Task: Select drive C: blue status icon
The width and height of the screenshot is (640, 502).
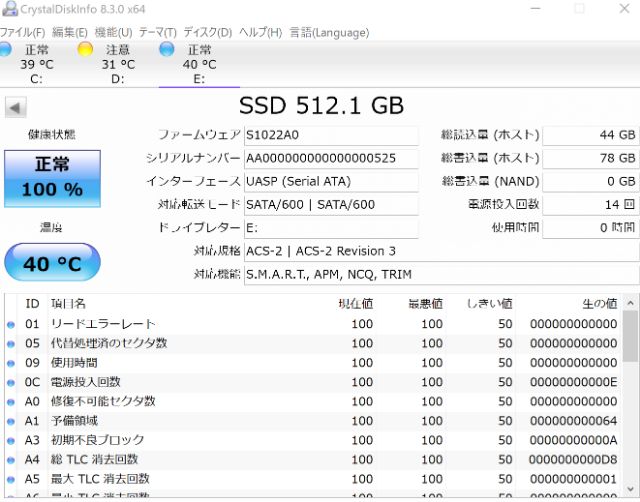Action: [x=5, y=49]
